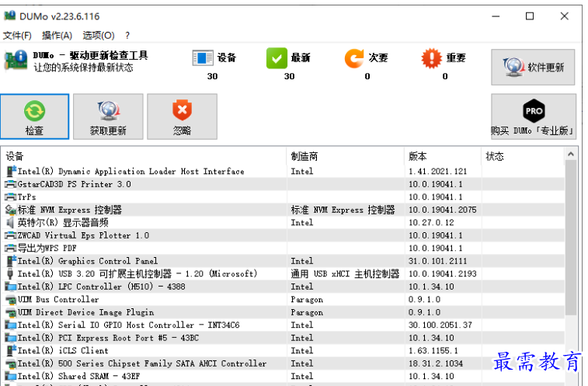Click icon of Intel iCLS Client row
The image size is (588, 386).
(11, 350)
